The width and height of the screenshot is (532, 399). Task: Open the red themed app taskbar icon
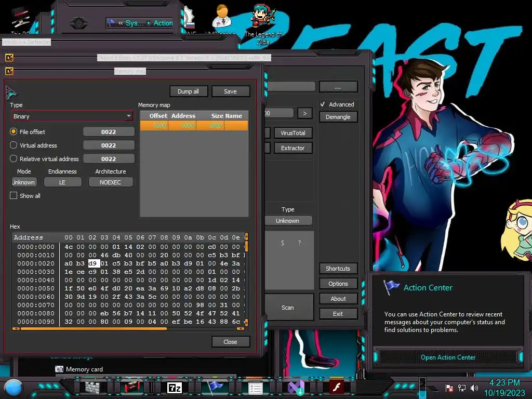[132, 388]
